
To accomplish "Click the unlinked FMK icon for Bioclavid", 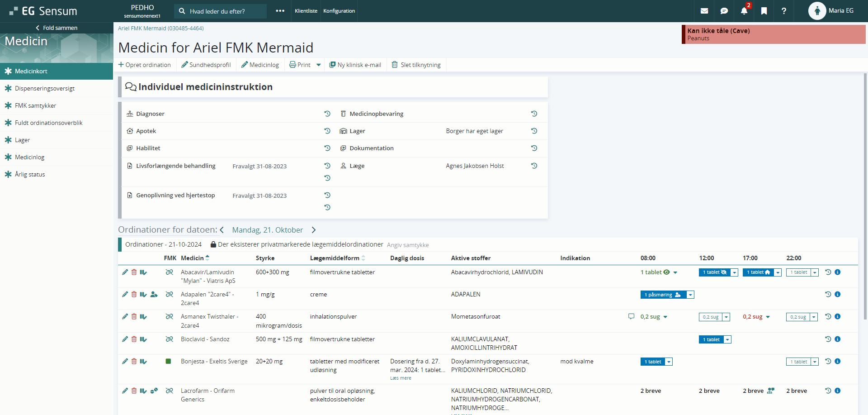I will (x=170, y=339).
